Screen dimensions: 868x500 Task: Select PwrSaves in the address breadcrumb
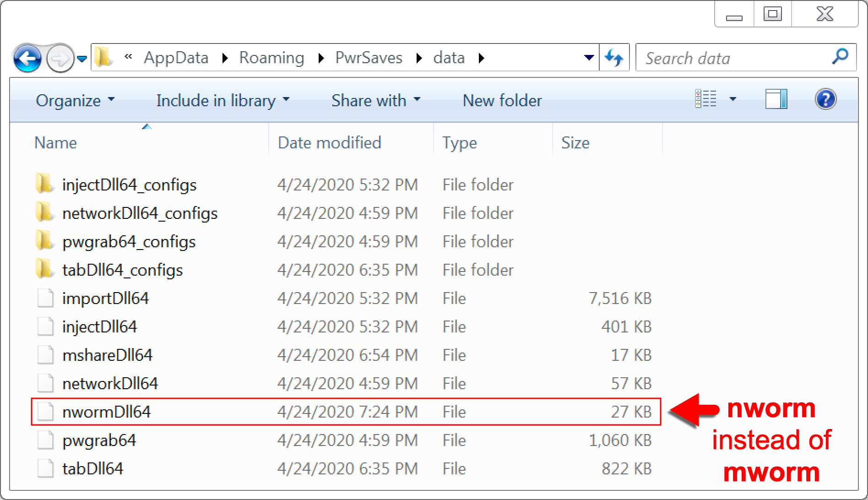[x=369, y=58]
